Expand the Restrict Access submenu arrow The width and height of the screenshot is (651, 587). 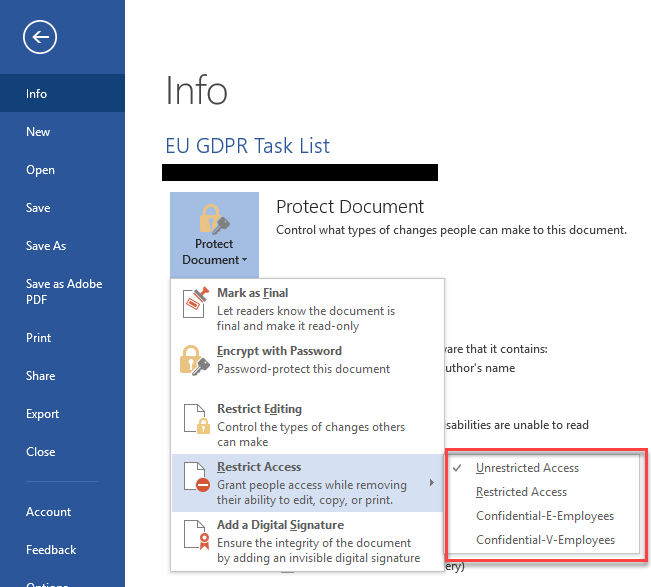[432, 482]
